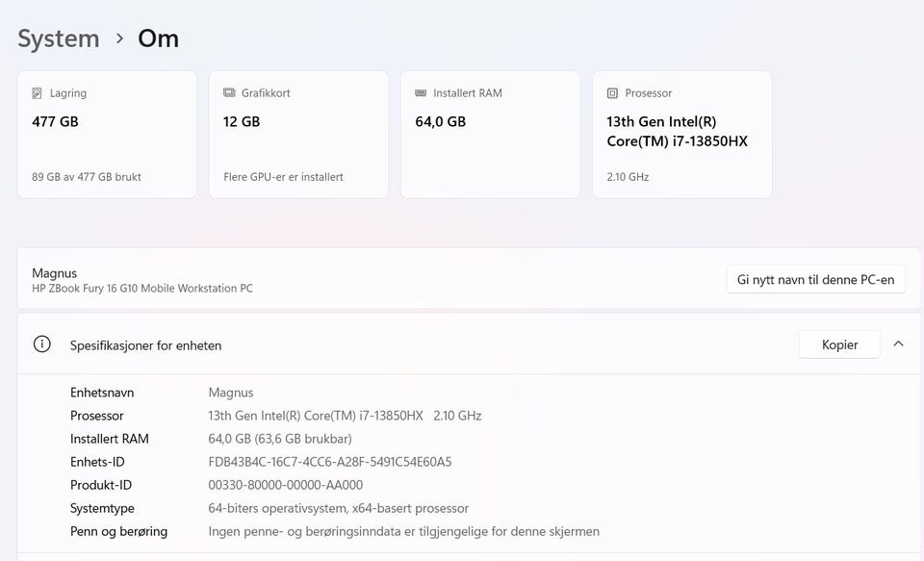Click the Grafikkort graphics card icon

pos(229,93)
